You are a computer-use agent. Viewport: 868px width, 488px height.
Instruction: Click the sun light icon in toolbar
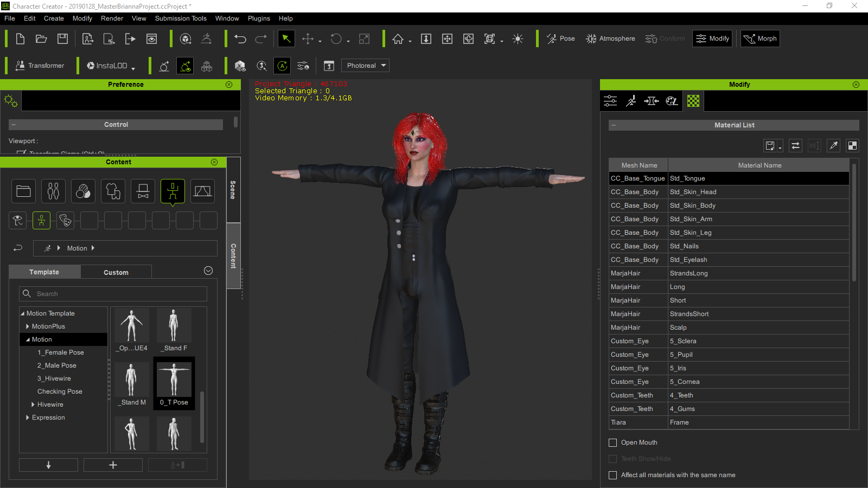518,38
